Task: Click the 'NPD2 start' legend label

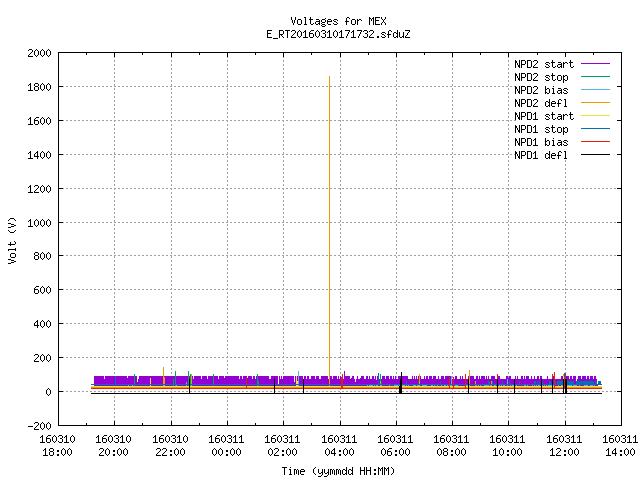Action: tap(544, 64)
